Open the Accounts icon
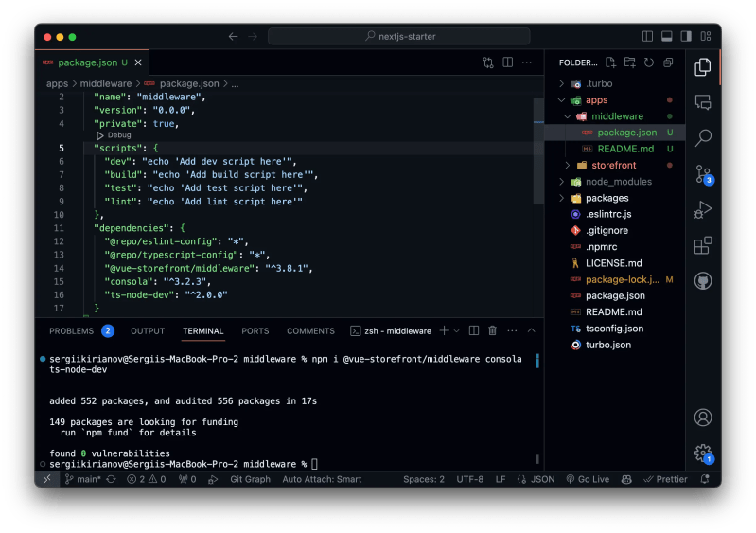 click(x=702, y=418)
